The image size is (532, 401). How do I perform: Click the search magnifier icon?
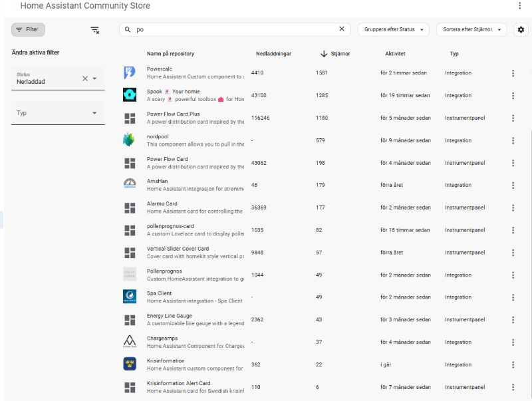click(x=128, y=29)
